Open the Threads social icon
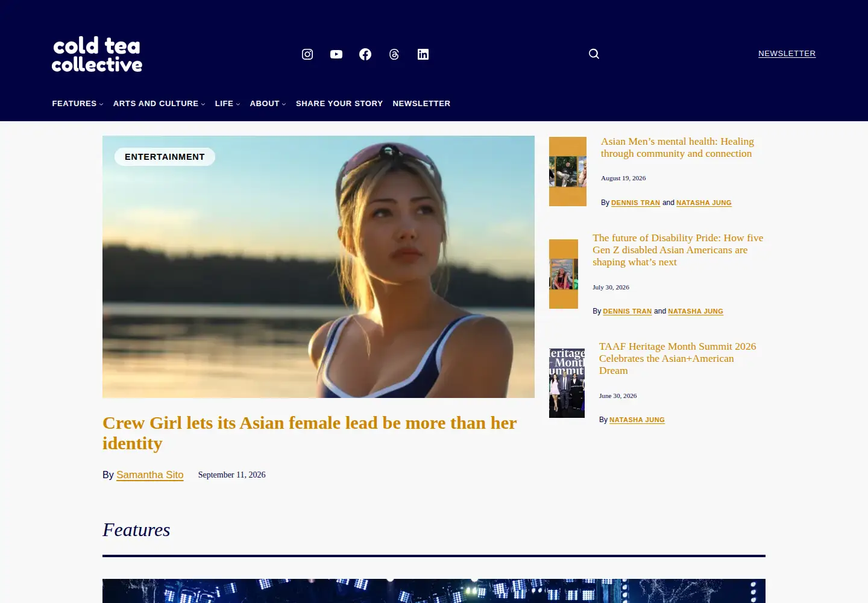 coord(394,54)
